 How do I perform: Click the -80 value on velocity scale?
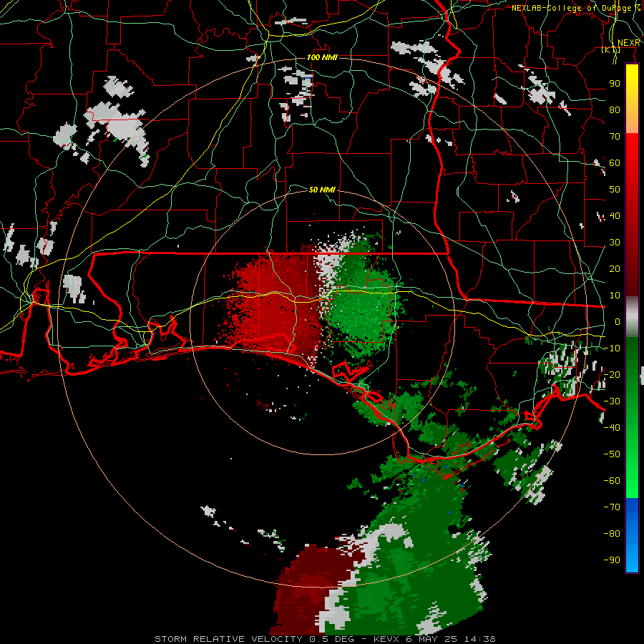click(x=612, y=534)
